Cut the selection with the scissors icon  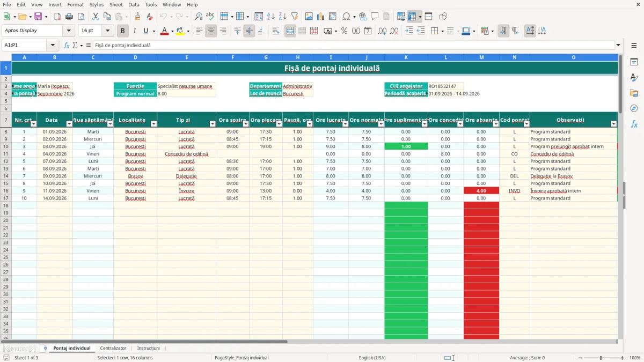click(95, 17)
